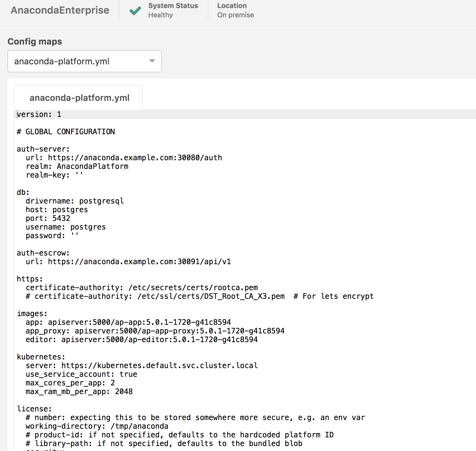Select the Location On premise indicator
The height and width of the screenshot is (451, 476).
(236, 10)
